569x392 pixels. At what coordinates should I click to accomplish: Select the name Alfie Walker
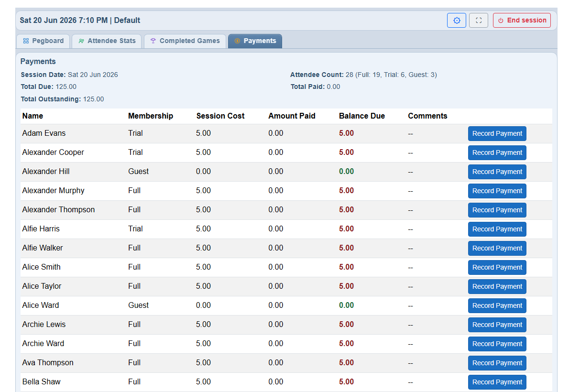(x=43, y=248)
